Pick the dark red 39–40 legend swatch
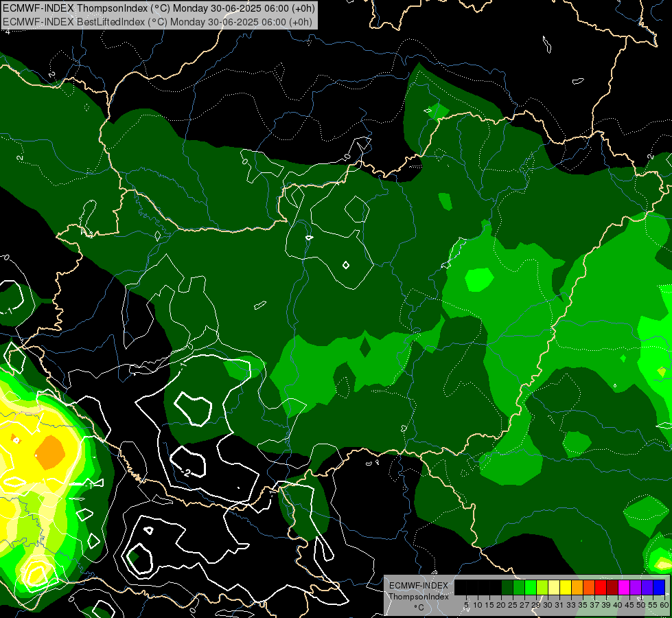 click(612, 587)
